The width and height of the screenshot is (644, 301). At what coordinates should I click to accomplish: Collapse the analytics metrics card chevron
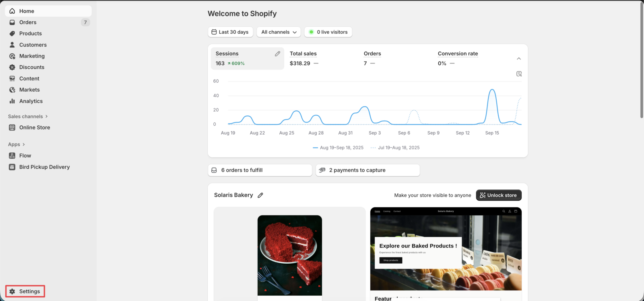click(x=519, y=59)
